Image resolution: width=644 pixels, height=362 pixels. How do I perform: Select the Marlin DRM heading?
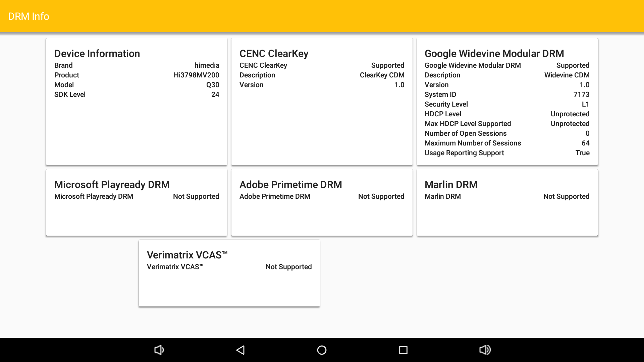[x=451, y=185]
